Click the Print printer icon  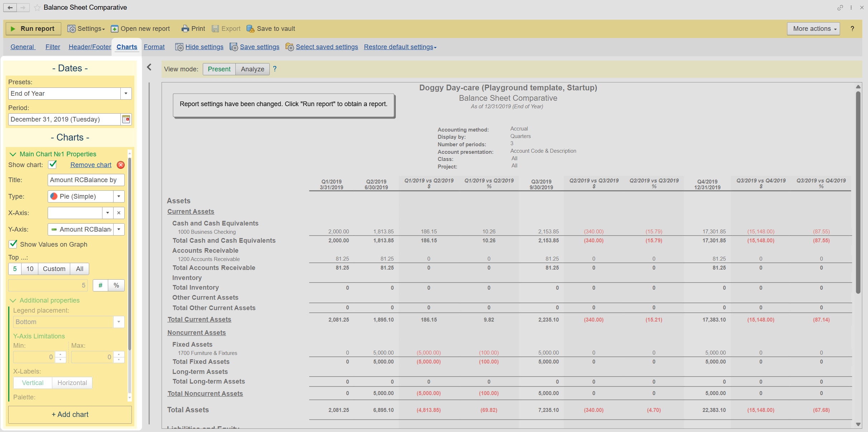tap(185, 29)
